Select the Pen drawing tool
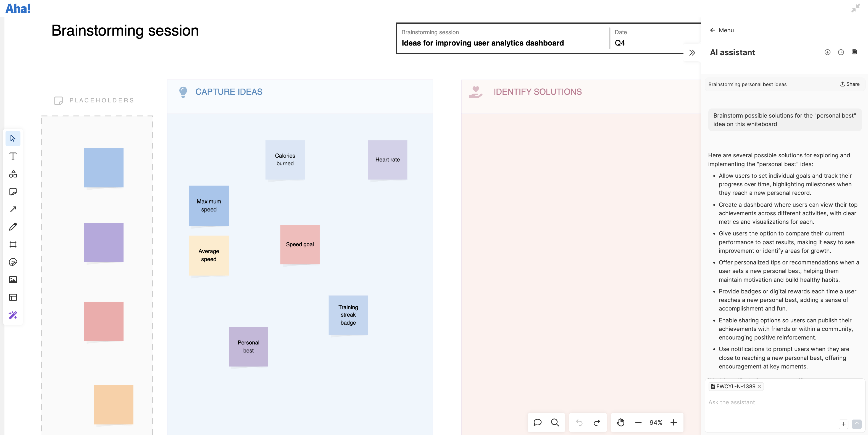The width and height of the screenshot is (868, 435). click(13, 227)
